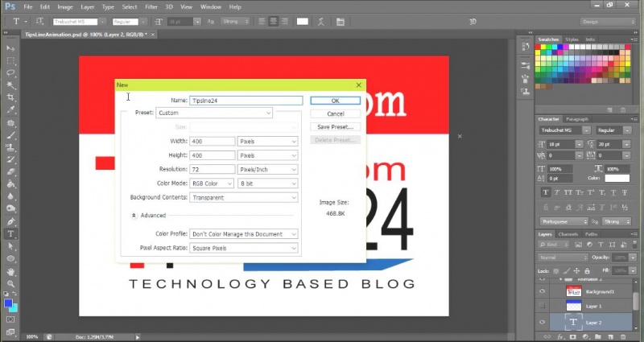Screen dimensions: 644x342
Task: Open the Resolution units Pixels/Inch dropdown
Action: pyautogui.click(x=268, y=170)
